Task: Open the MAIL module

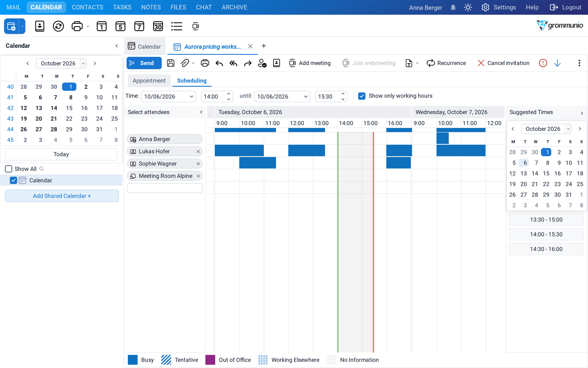Action: 13,7
